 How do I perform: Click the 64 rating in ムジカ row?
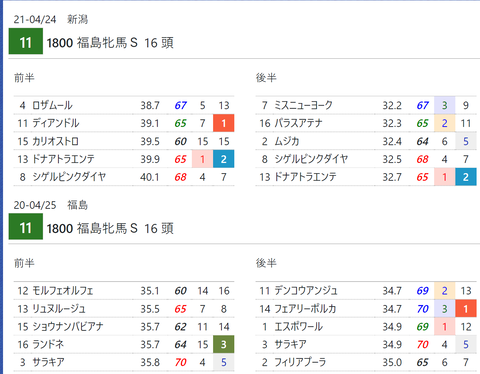pos(423,141)
